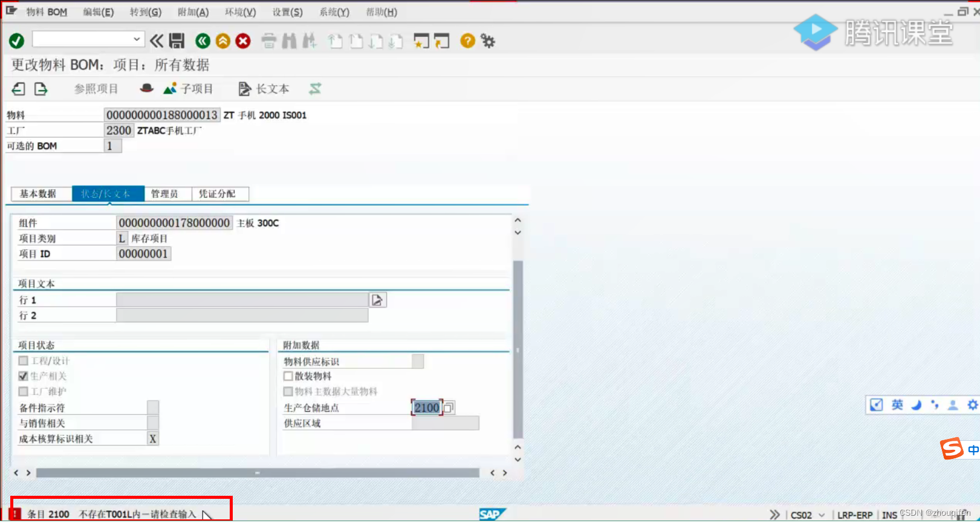The width and height of the screenshot is (980, 523).
Task: Go back with the green Back icon
Action: [203, 41]
